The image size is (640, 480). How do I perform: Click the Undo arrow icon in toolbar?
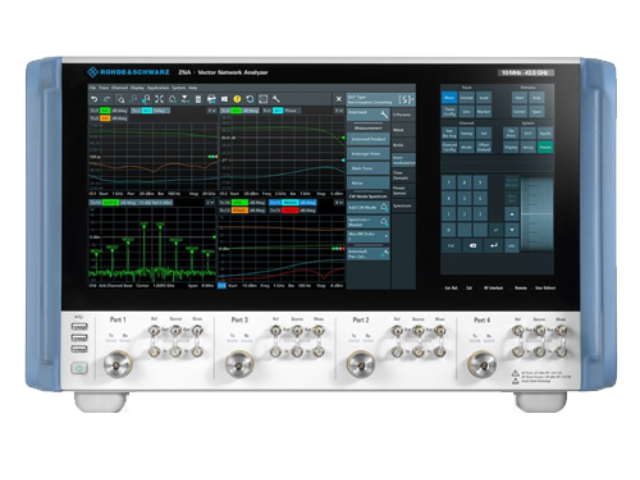[x=94, y=99]
